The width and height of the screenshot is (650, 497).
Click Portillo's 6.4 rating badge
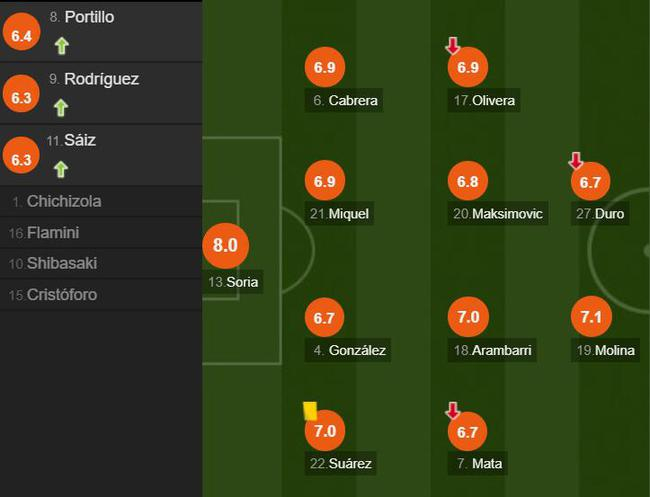coord(21,36)
